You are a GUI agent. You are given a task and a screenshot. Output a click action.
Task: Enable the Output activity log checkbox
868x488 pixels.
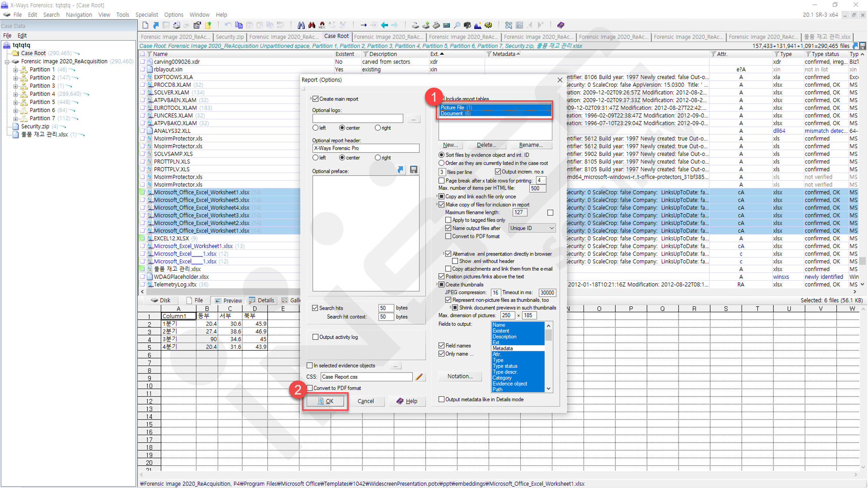316,337
